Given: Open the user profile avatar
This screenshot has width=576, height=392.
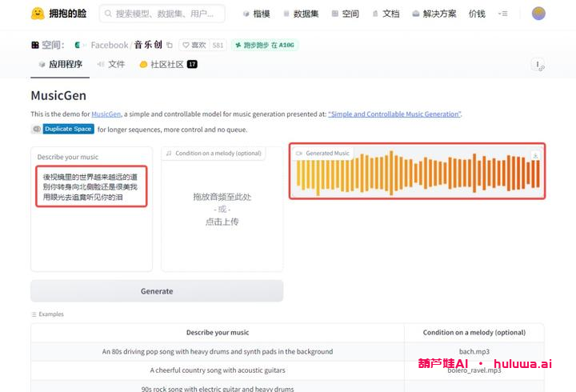Looking at the screenshot, I should [x=538, y=14].
